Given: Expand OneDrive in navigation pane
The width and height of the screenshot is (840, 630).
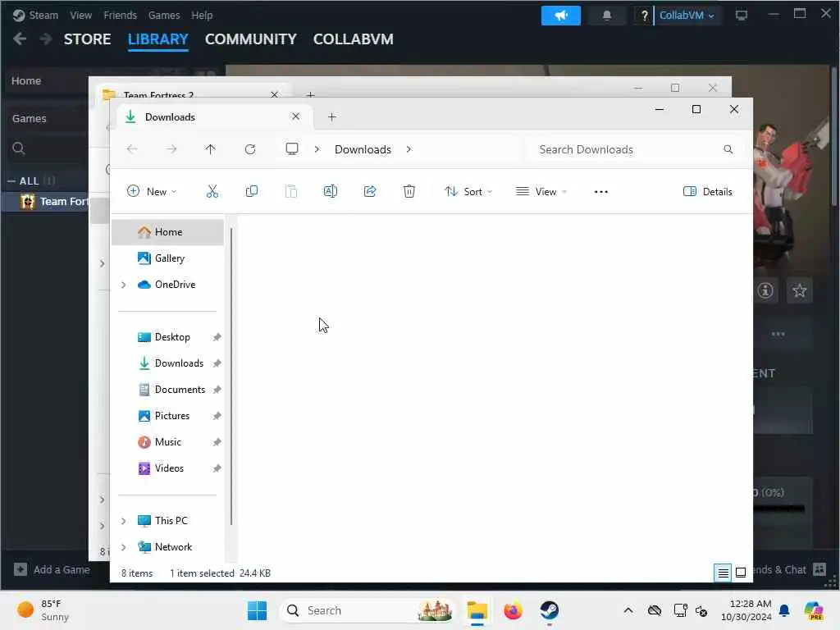Looking at the screenshot, I should coord(124,285).
